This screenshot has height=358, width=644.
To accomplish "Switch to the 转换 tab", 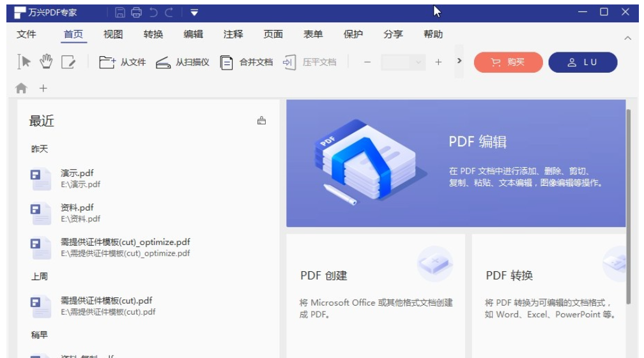I will pyautogui.click(x=153, y=34).
